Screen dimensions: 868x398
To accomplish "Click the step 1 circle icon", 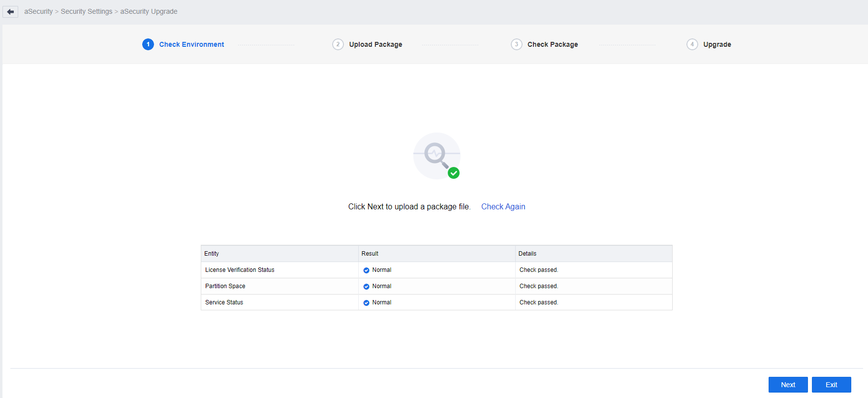I will tap(148, 44).
